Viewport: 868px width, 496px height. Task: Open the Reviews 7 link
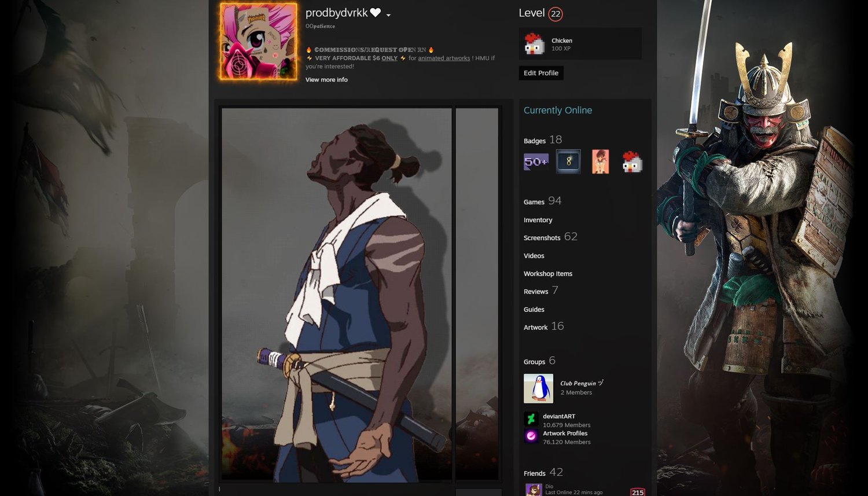[x=541, y=291]
